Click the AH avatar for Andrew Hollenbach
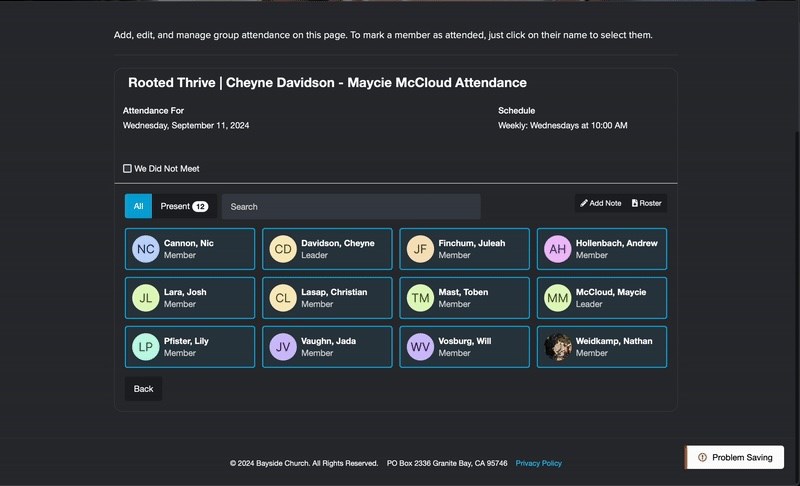Image resolution: width=800 pixels, height=486 pixels. [557, 249]
